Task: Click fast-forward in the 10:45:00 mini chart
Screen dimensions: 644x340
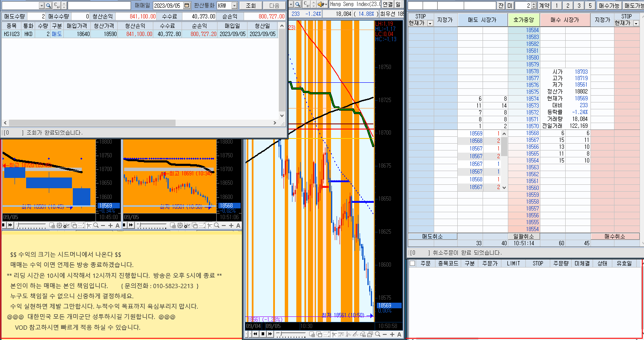Action: (x=10, y=226)
